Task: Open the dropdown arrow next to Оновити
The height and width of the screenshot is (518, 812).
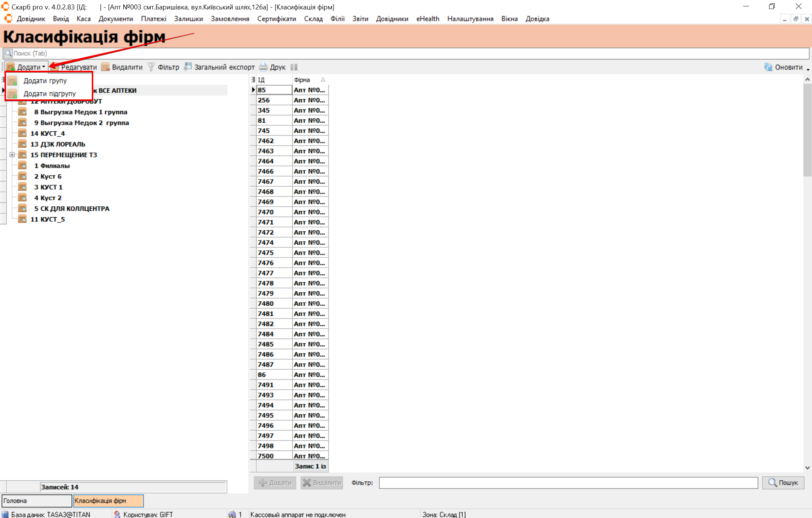Action: [x=808, y=69]
